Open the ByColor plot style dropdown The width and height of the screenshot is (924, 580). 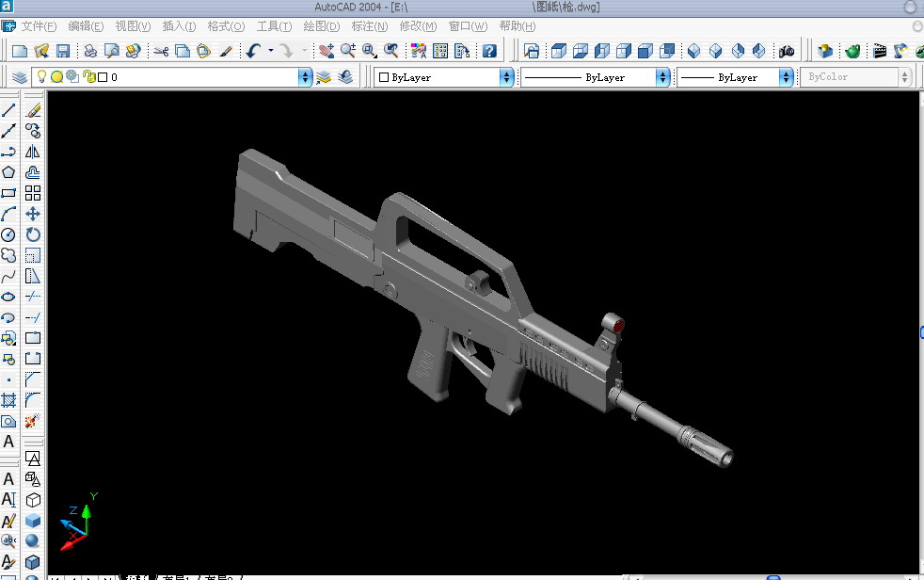[905, 77]
